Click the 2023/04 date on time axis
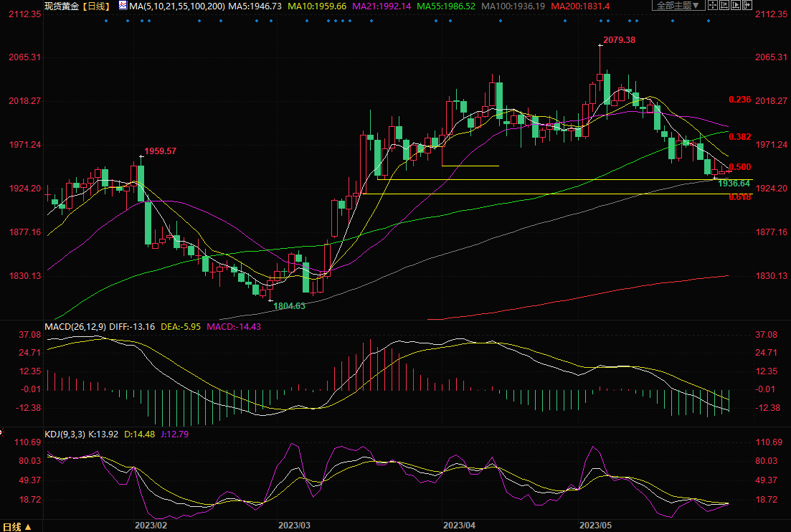 [x=459, y=525]
